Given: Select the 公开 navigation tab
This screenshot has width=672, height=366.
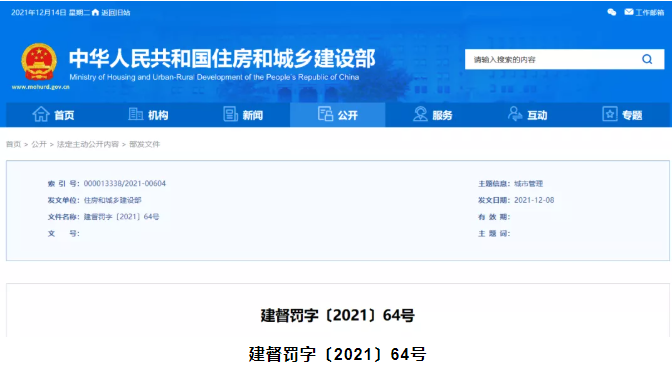Looking at the screenshot, I should coord(338,115).
